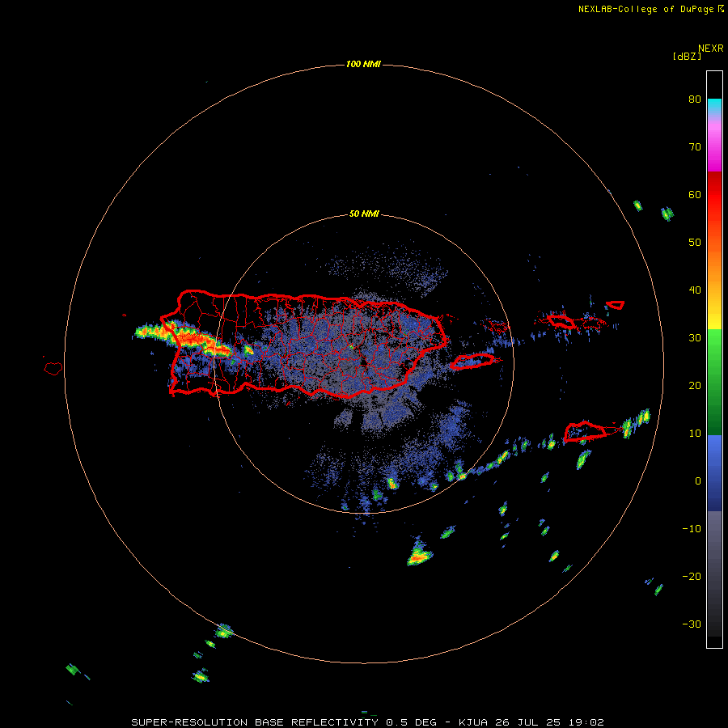Click the 80 value on the dBZ scale
Screen dimensions: 728x728
click(695, 99)
